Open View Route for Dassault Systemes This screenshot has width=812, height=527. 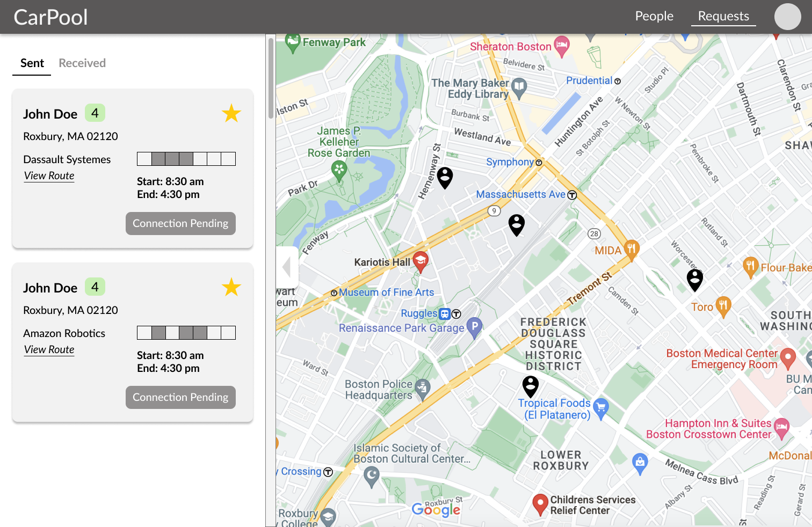pyautogui.click(x=49, y=175)
